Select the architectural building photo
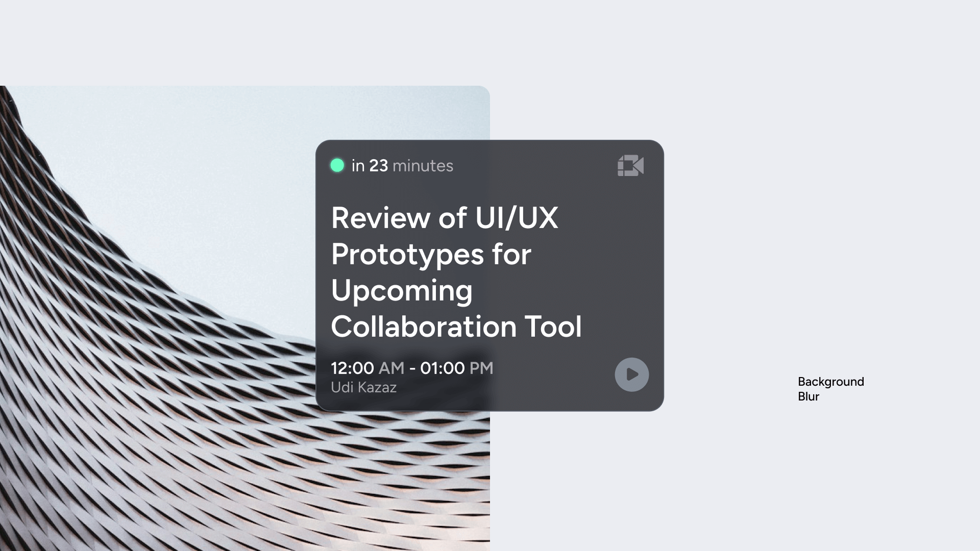Screen dimensions: 980x551 pyautogui.click(x=245, y=318)
